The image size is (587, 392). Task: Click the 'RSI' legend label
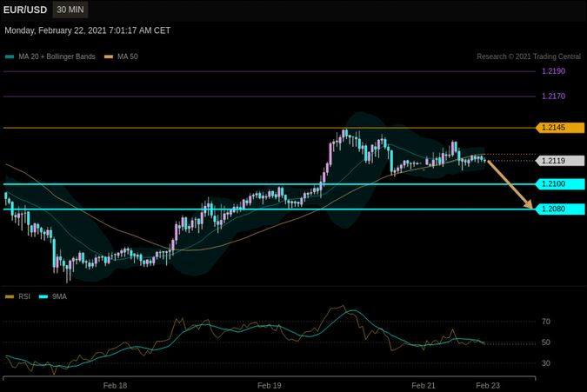click(24, 296)
